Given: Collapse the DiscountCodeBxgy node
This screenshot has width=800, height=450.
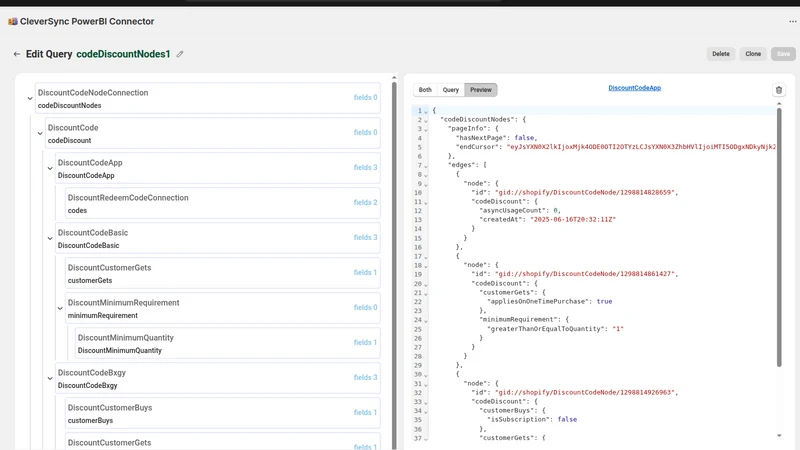Looking at the screenshot, I should 50,379.
